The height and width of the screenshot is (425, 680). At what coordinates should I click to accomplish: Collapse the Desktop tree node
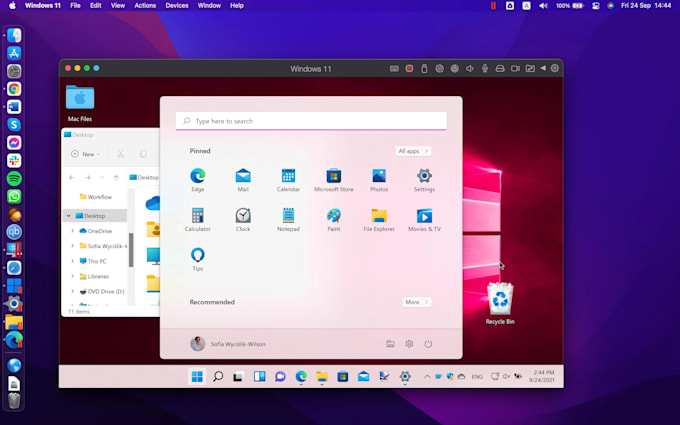[x=69, y=216]
